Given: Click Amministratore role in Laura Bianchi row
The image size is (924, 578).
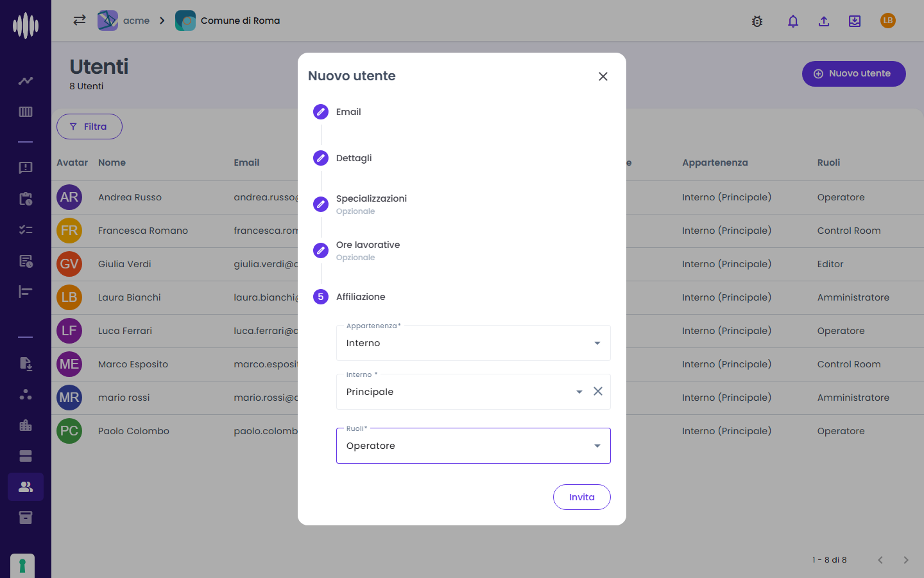Looking at the screenshot, I should tap(853, 297).
